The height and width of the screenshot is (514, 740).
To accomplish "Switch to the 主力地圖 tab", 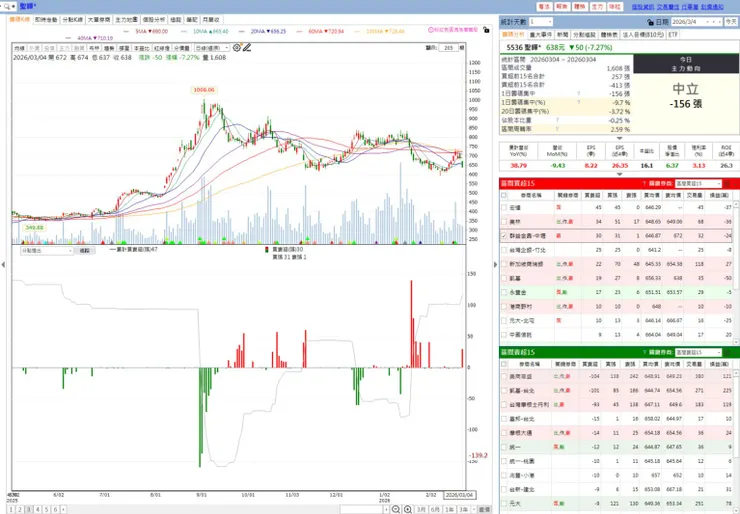I will 126,20.
